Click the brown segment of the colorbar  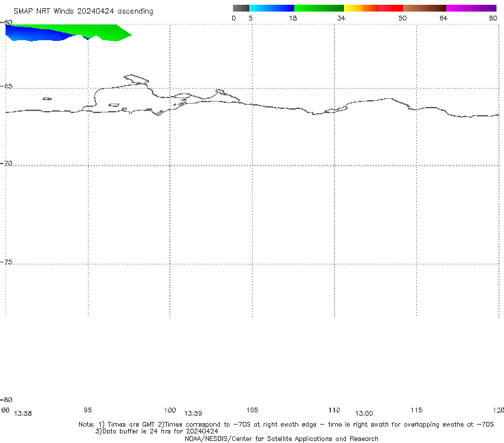pos(424,8)
